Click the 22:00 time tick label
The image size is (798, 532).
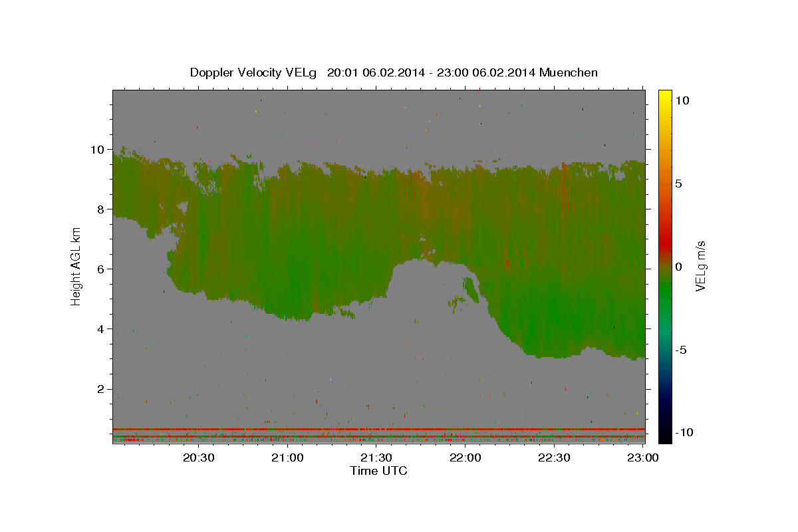coord(465,458)
